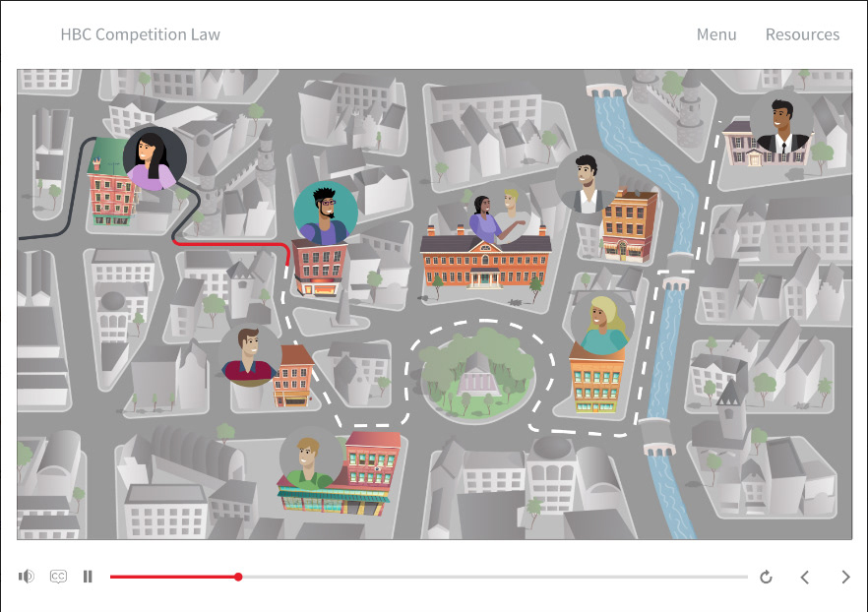Select the blonde woman in teal top avatar
The image size is (868, 612).
tap(602, 323)
